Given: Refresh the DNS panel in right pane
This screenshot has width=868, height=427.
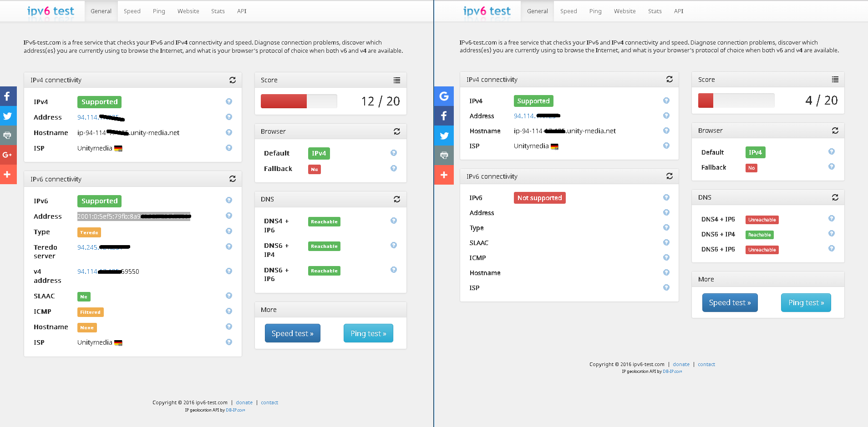Looking at the screenshot, I should click(835, 197).
